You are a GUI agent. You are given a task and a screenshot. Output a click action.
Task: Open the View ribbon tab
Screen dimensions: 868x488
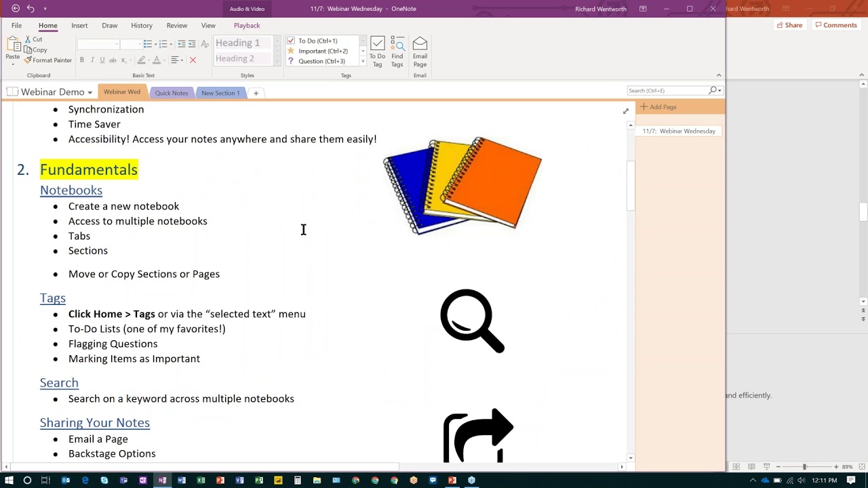point(208,25)
